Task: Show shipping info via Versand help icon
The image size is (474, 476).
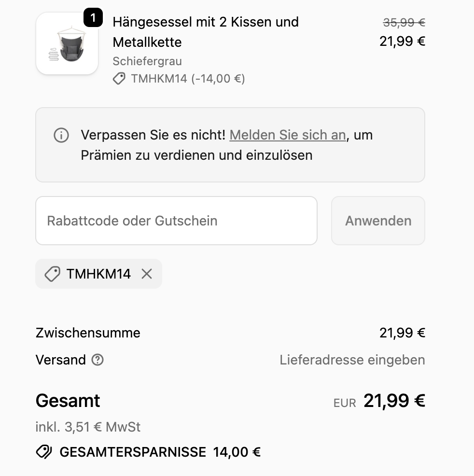Action: [x=98, y=360]
